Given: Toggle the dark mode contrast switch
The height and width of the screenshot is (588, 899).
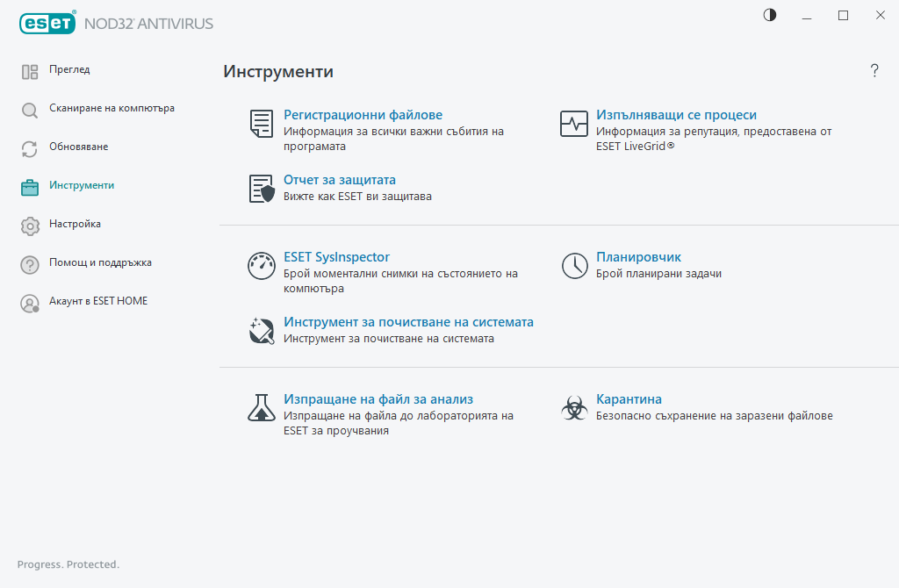Looking at the screenshot, I should 769,15.
